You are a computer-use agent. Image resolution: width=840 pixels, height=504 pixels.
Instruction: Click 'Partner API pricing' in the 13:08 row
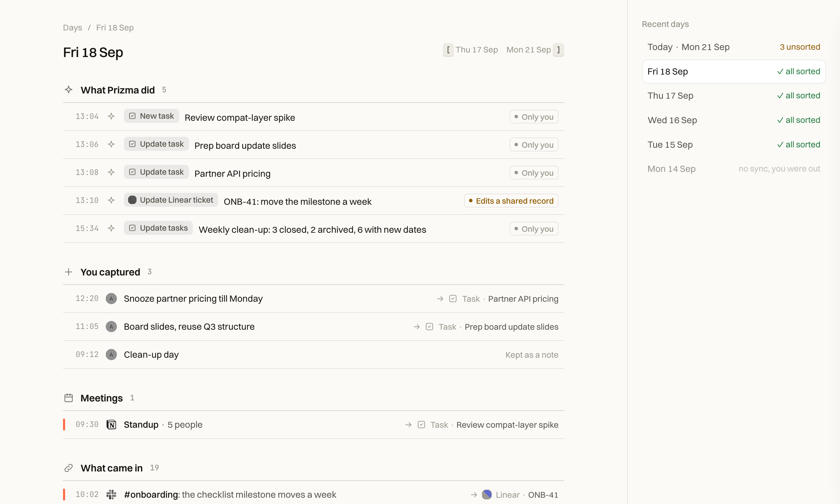[232, 173]
